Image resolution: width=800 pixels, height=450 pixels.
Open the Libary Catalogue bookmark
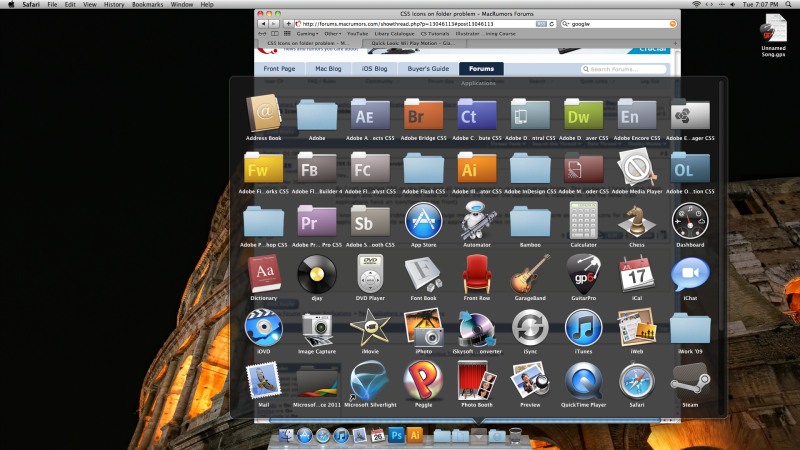tap(394, 34)
